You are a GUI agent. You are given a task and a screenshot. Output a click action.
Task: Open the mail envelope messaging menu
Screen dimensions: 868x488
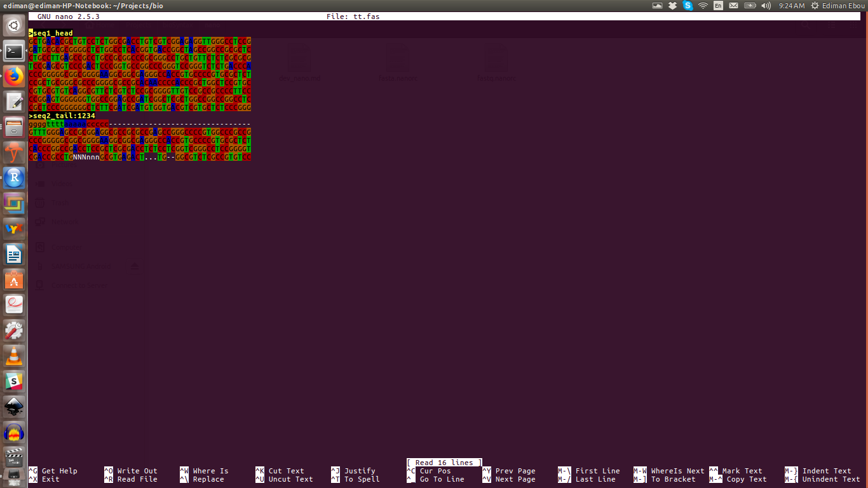pos(733,6)
